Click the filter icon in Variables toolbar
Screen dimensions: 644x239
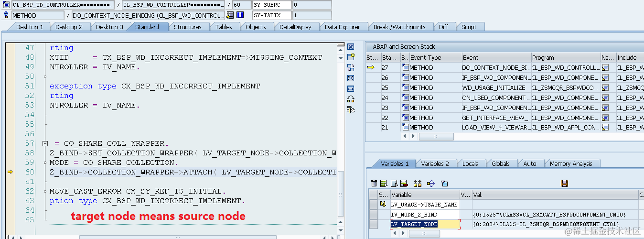(444, 183)
